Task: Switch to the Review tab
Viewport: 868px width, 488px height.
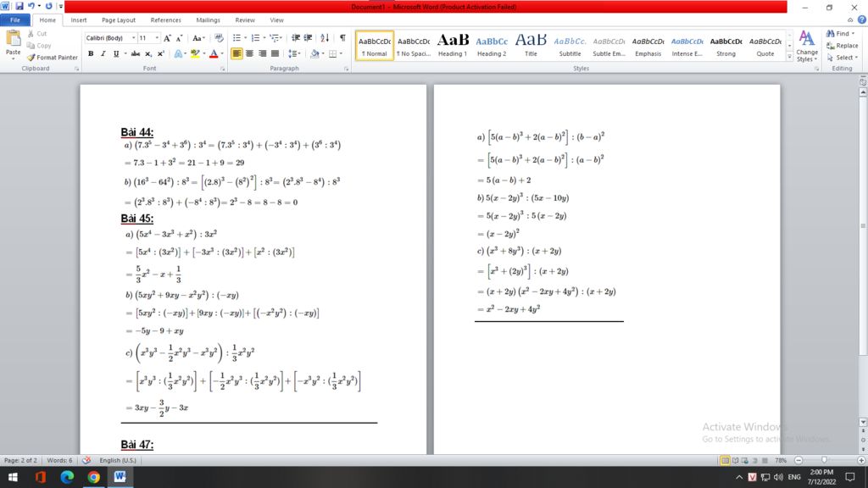Action: tap(245, 20)
